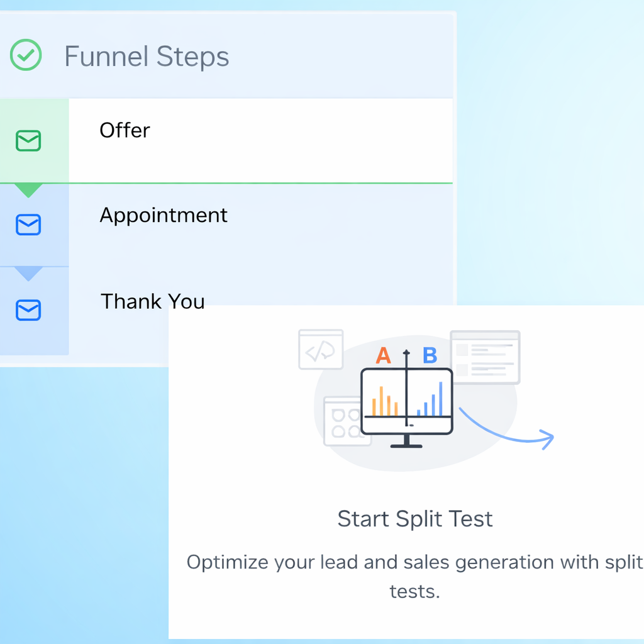Click the orange bar chart on monitor
The image size is (644, 644).
point(385,400)
